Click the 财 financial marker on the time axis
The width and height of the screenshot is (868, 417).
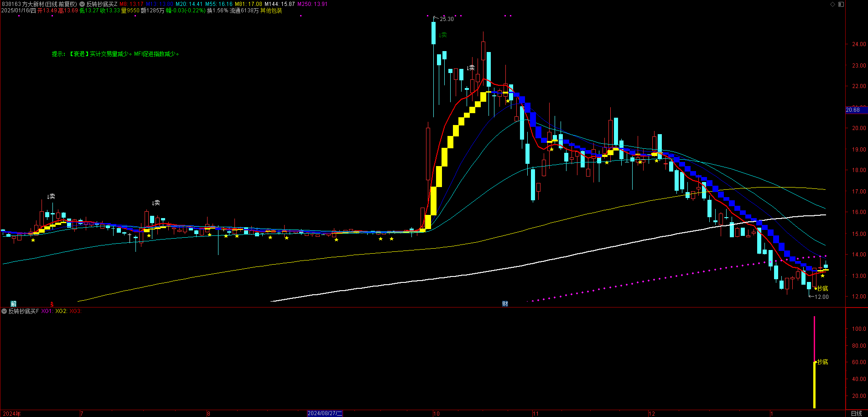click(505, 304)
